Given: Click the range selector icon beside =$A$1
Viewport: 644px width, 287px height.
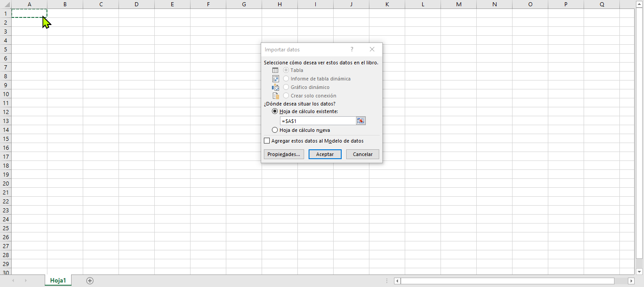Looking at the screenshot, I should 361,121.
